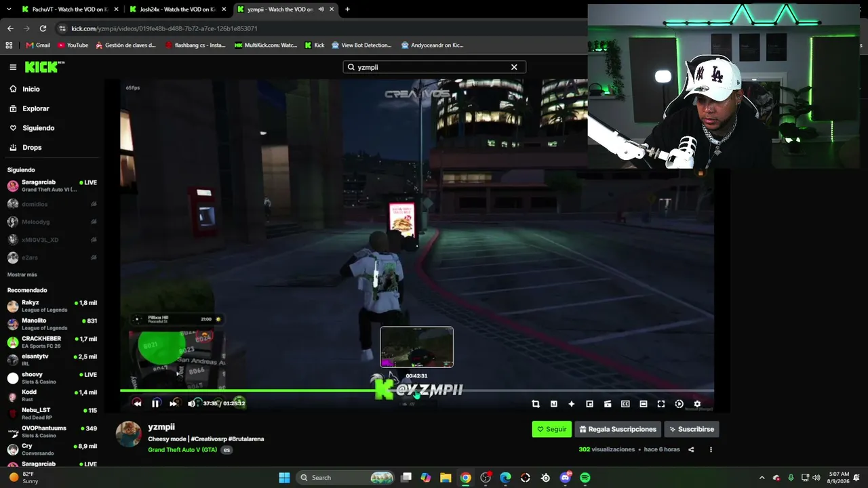Share the VOD using the share icon
Viewport: 868px width, 488px height.
[691, 449]
